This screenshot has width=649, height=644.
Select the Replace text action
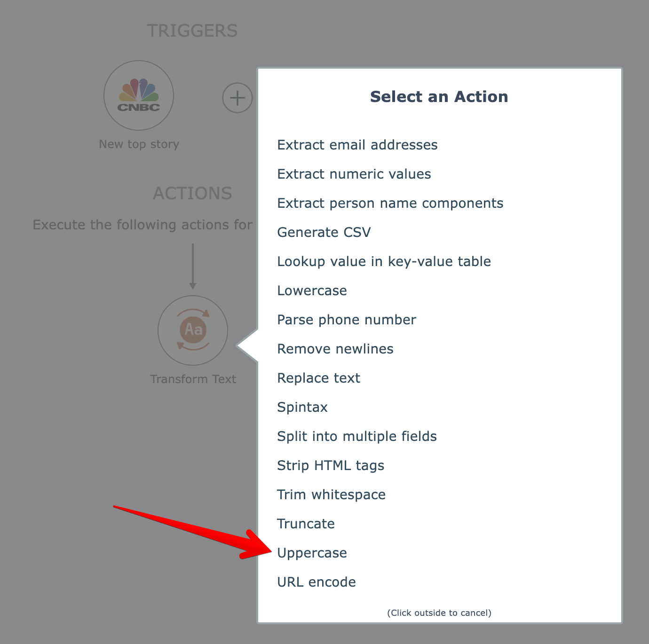(x=318, y=378)
